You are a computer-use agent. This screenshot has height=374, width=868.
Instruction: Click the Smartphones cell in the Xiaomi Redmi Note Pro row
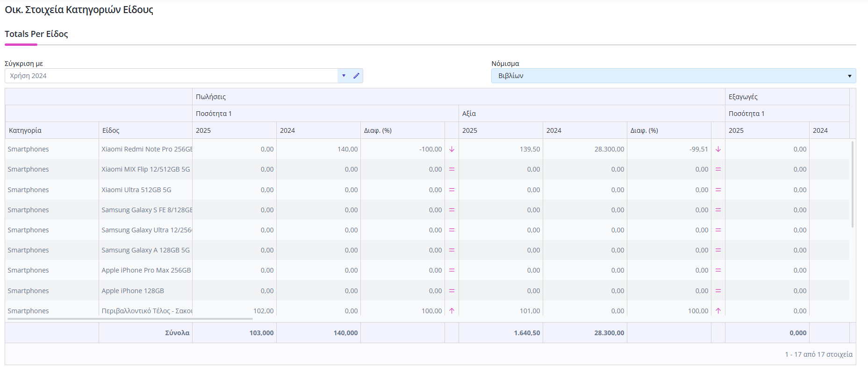point(52,149)
